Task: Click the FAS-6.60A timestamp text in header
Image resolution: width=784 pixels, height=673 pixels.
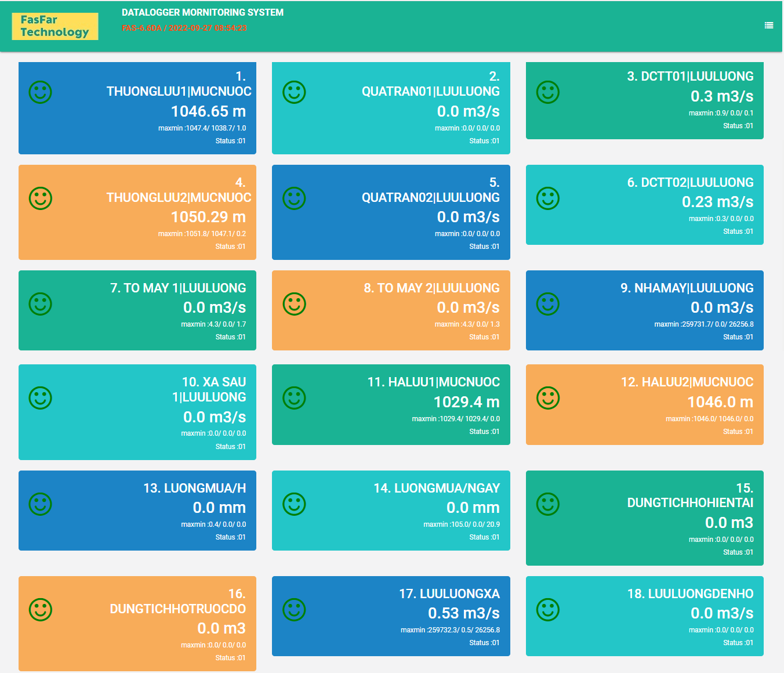Action: coord(184,28)
